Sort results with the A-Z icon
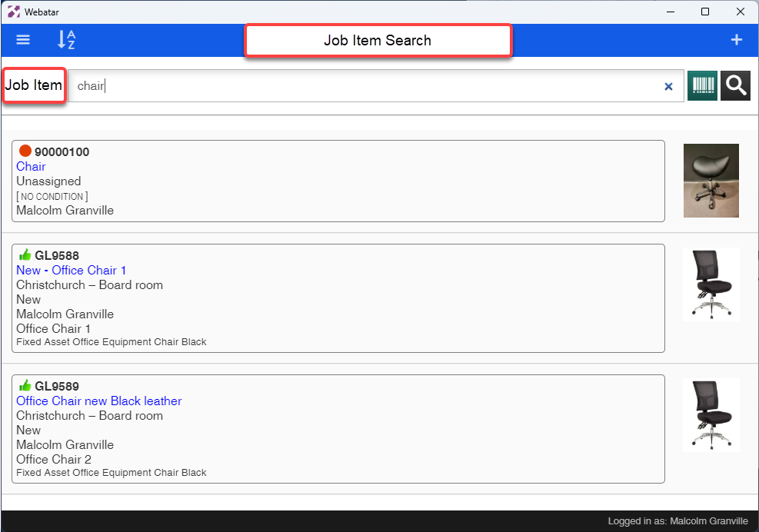 (66, 40)
